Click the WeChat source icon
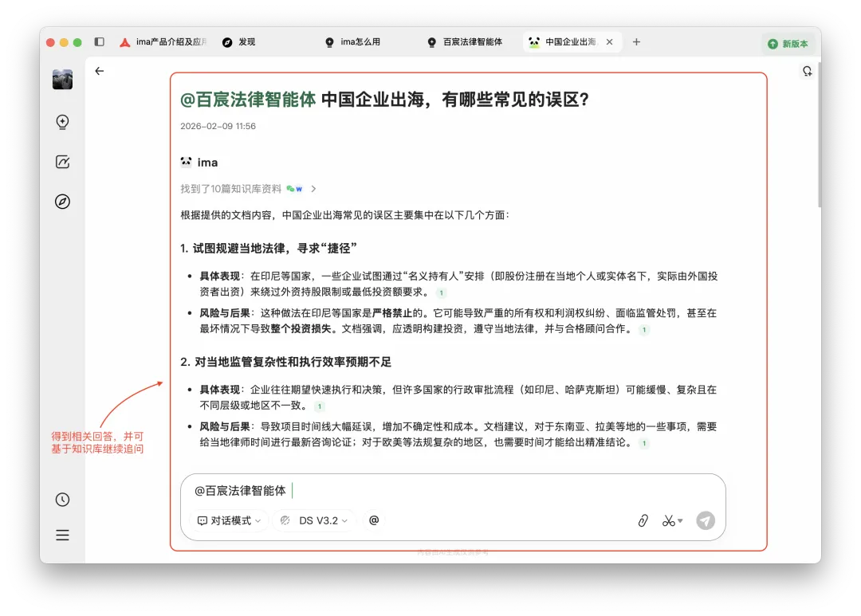 click(290, 189)
